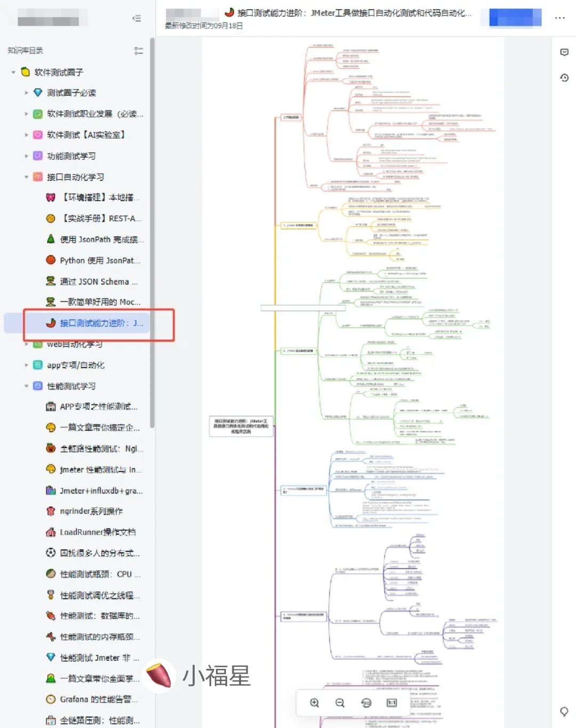Expand the app专项/自动化 section
Image resolution: width=576 pixels, height=728 pixels.
tap(26, 365)
